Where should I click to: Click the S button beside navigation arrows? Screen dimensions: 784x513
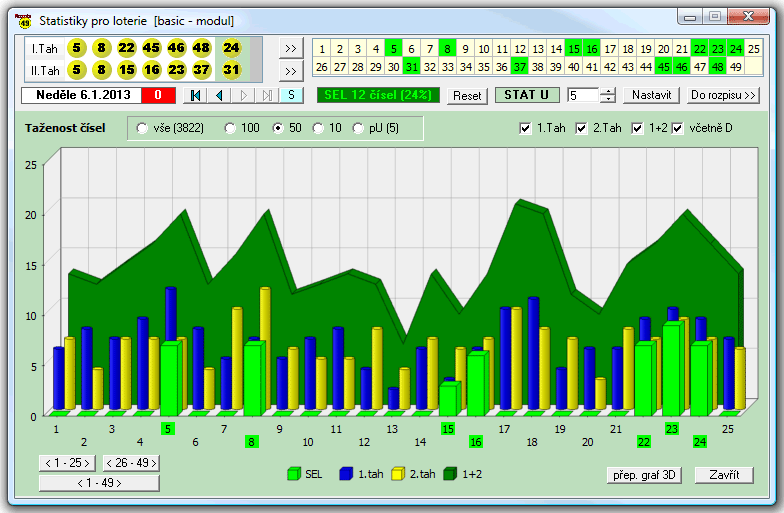(290, 95)
